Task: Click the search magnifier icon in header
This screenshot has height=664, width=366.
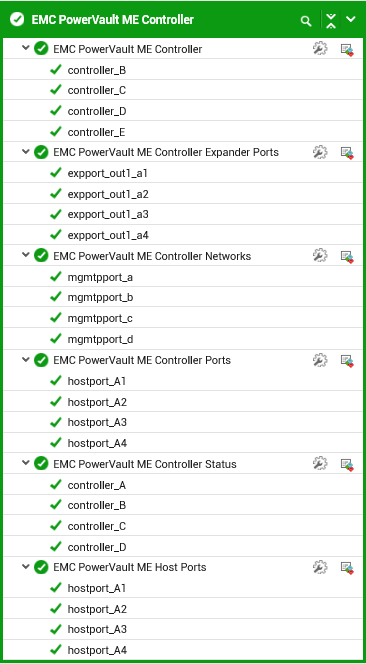Action: coord(306,21)
